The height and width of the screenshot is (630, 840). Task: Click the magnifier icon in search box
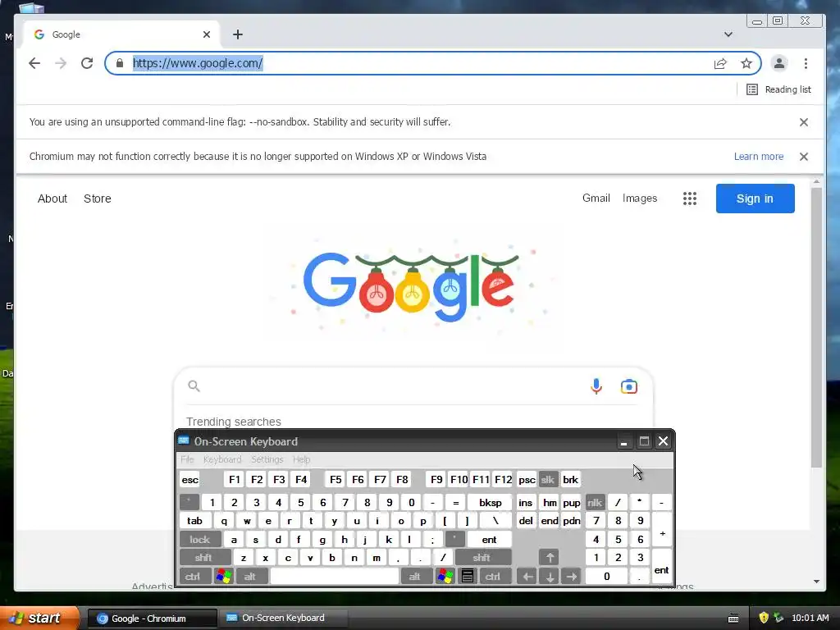194,386
